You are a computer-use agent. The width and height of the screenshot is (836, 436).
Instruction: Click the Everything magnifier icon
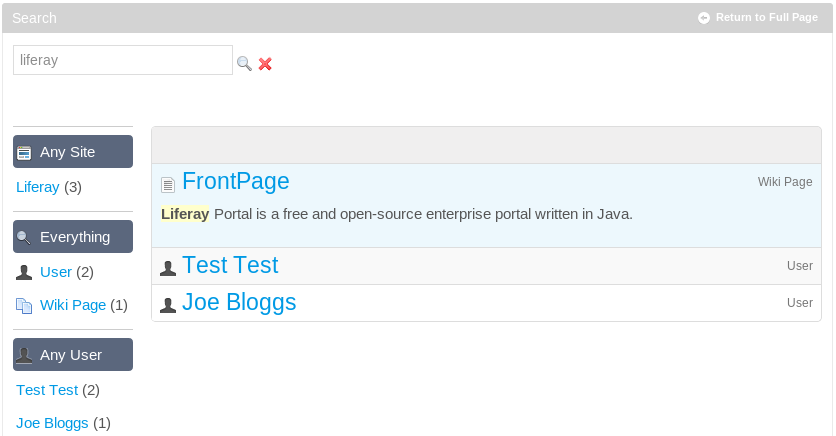click(x=24, y=237)
